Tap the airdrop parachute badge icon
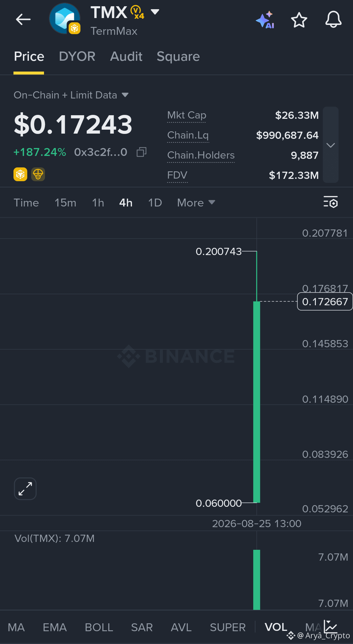The width and height of the screenshot is (353, 644). 38,174
